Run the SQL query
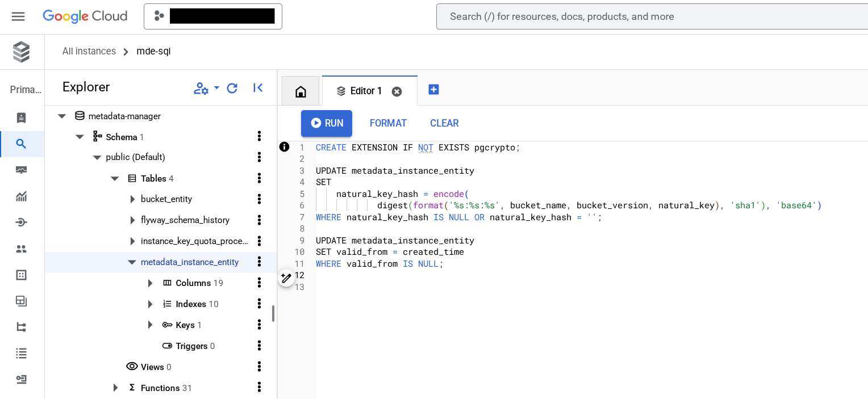The height and width of the screenshot is (399, 868). point(327,123)
